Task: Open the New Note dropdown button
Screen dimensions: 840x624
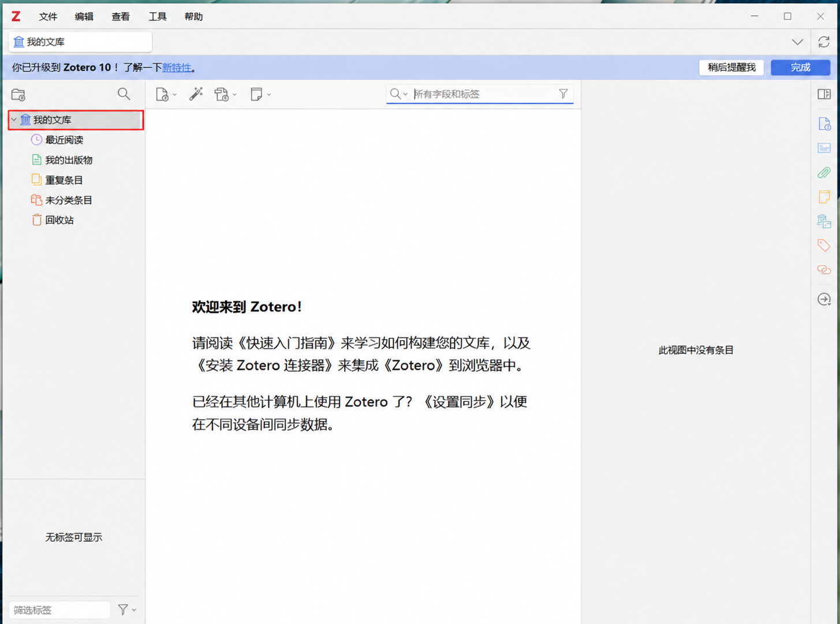Action: point(260,94)
